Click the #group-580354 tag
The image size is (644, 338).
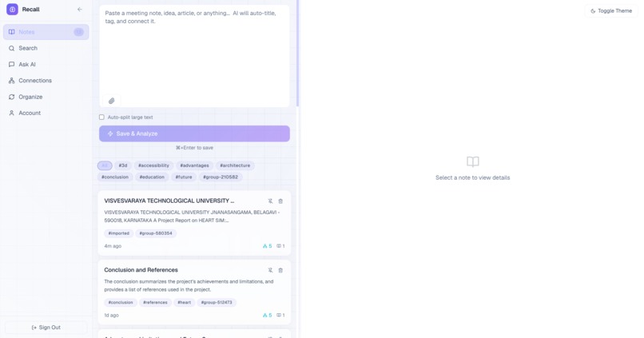(x=156, y=233)
